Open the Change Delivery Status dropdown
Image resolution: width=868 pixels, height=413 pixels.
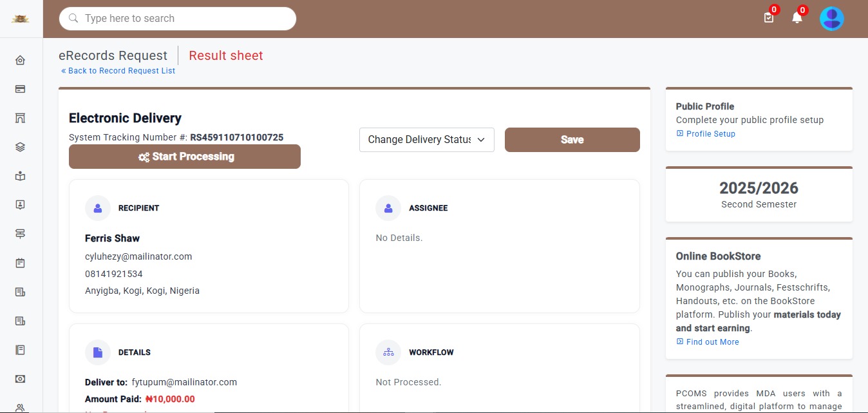point(426,140)
